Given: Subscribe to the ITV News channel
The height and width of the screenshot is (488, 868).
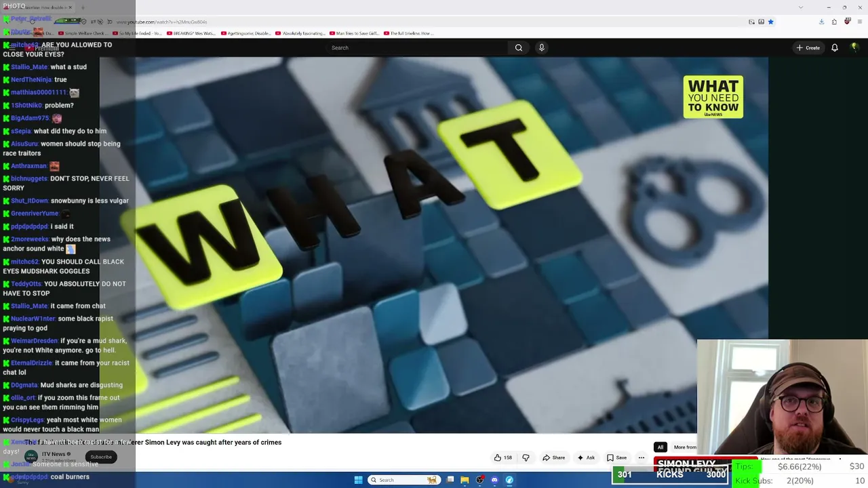Looking at the screenshot, I should click(101, 457).
